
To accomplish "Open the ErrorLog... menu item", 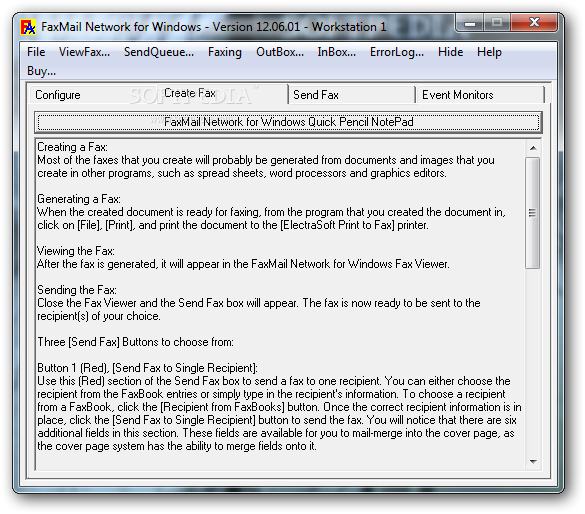I will (397, 52).
